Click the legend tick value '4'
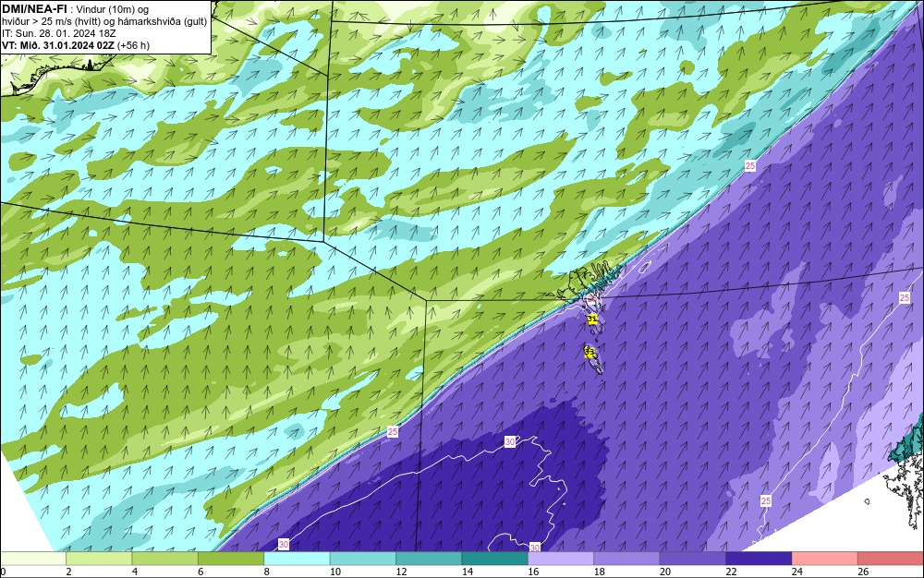 coord(134,572)
